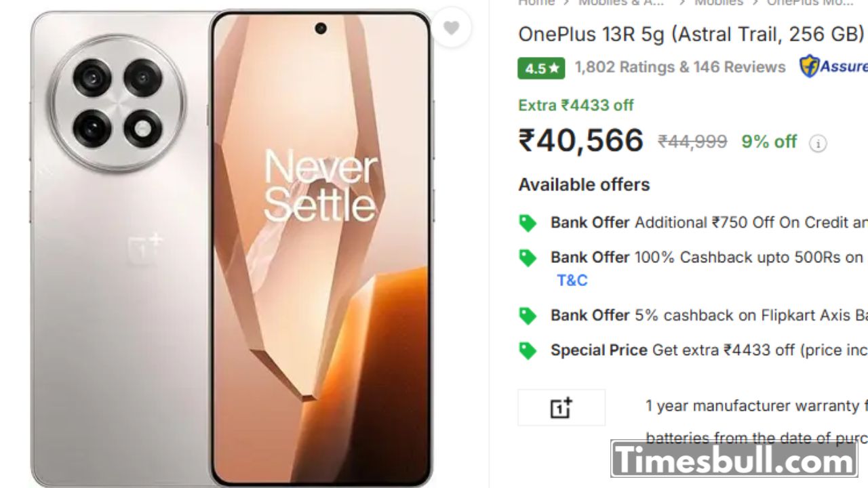Click the Special Price tag icon
The height and width of the screenshot is (488, 868).
click(x=527, y=350)
